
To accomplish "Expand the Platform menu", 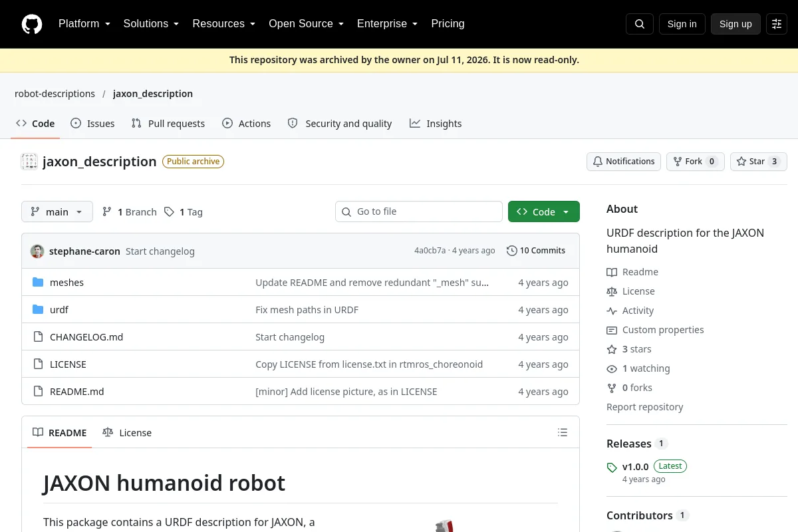I will click(x=84, y=24).
